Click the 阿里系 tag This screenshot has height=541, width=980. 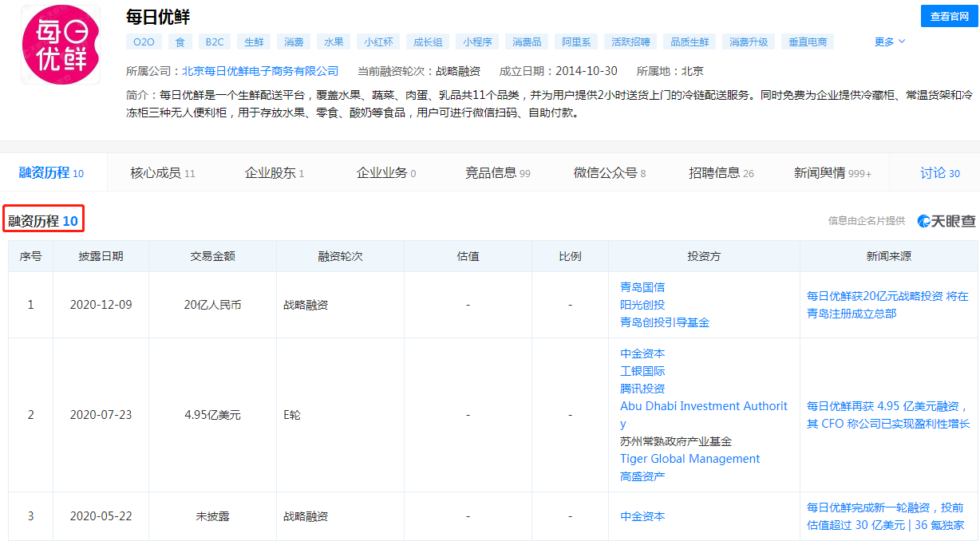point(576,41)
